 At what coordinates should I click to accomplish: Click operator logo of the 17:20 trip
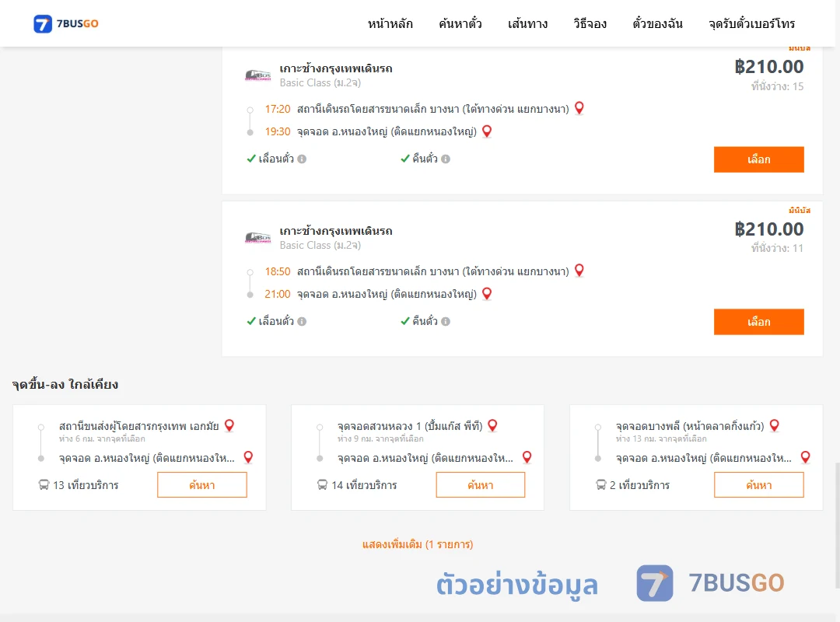[257, 75]
